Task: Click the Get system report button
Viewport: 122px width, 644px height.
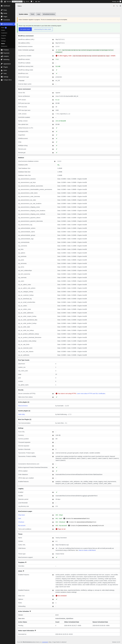Action: point(25,29)
